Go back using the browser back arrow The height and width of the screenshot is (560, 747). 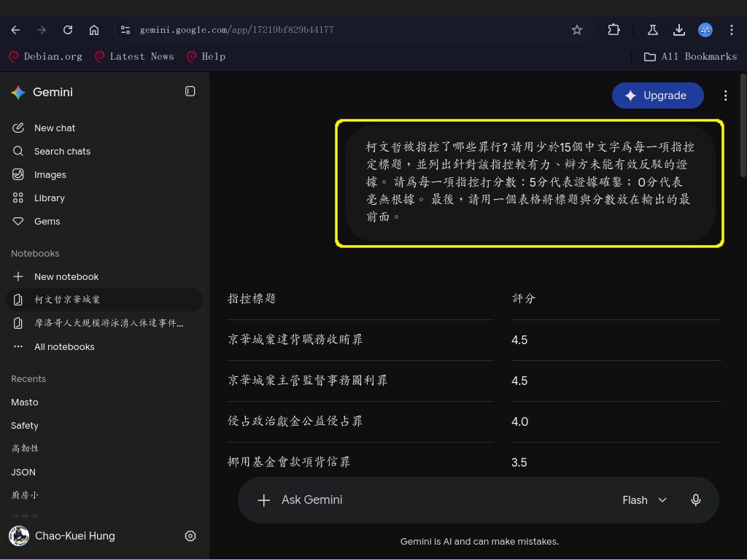click(x=15, y=30)
